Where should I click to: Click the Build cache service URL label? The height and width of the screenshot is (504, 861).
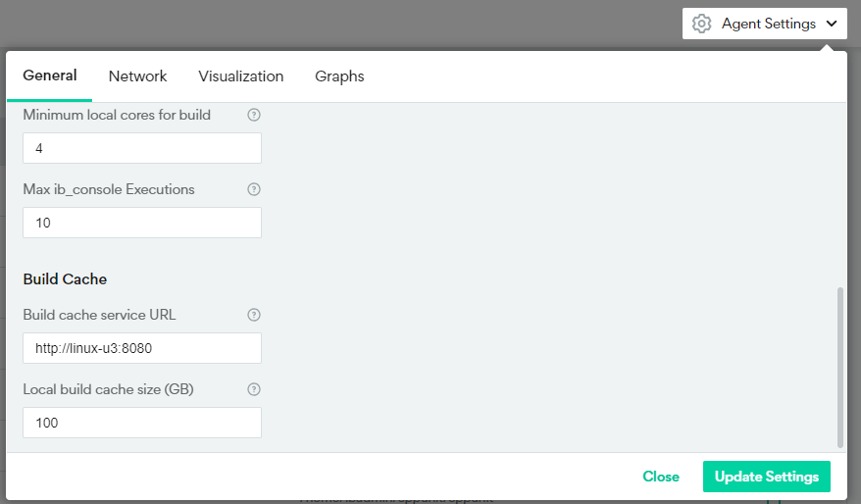pos(99,315)
